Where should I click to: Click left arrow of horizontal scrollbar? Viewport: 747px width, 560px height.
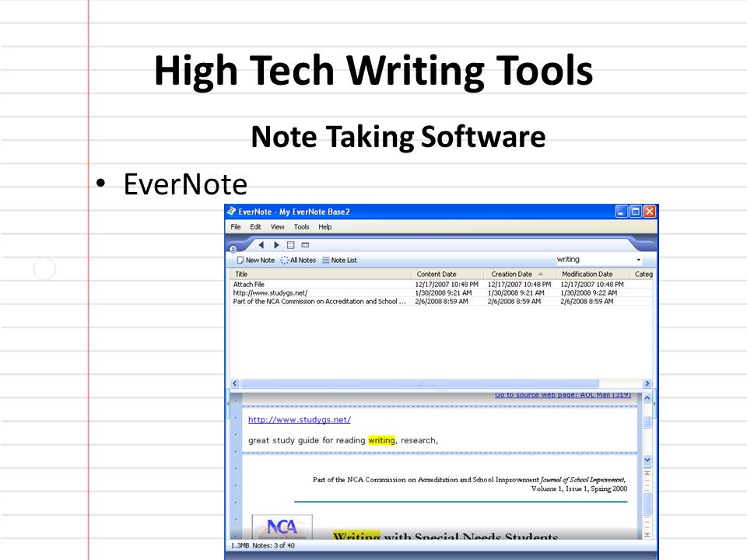[235, 383]
